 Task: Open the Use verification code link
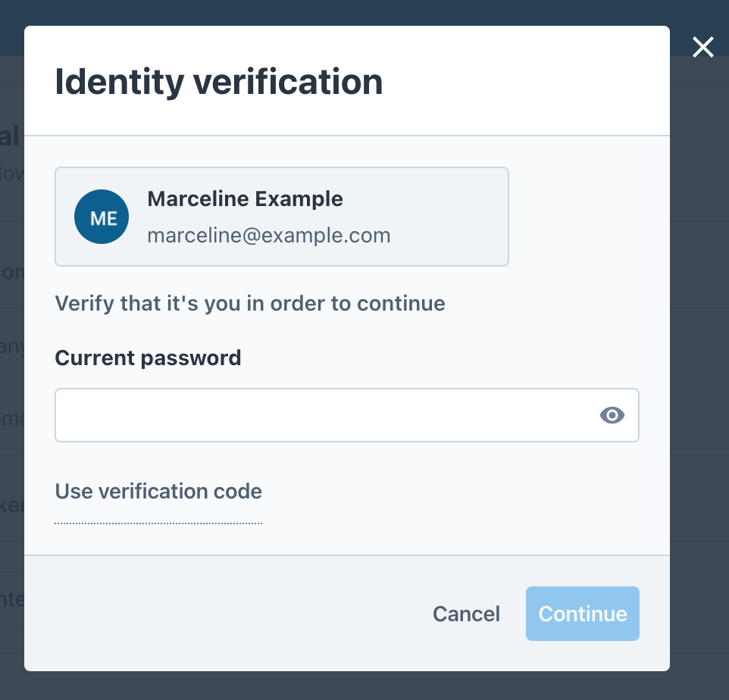click(x=158, y=492)
